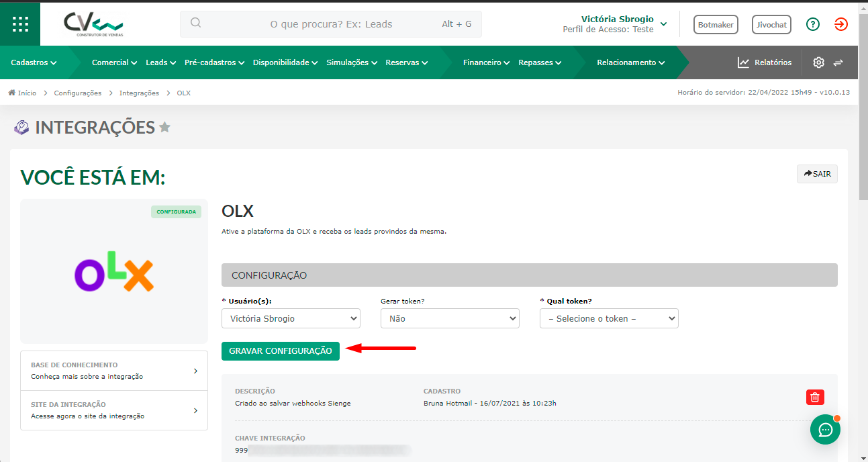Click the Relatórios chart icon
868x462 pixels.
tap(743, 62)
